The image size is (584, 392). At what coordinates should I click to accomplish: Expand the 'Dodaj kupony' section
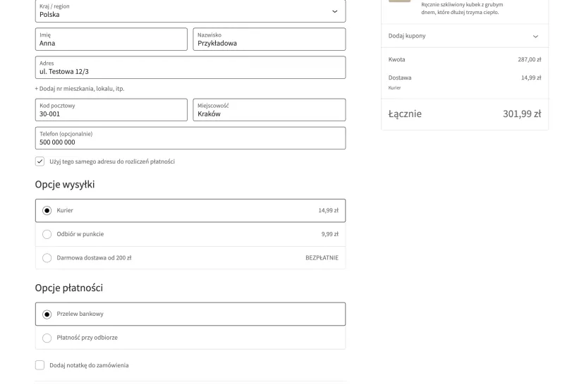465,36
